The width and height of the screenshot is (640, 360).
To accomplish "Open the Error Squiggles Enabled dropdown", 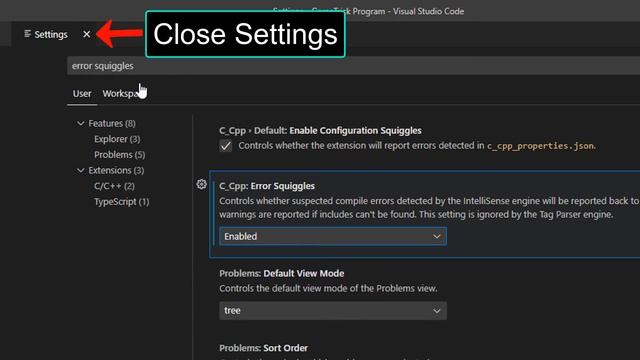I will click(x=333, y=236).
